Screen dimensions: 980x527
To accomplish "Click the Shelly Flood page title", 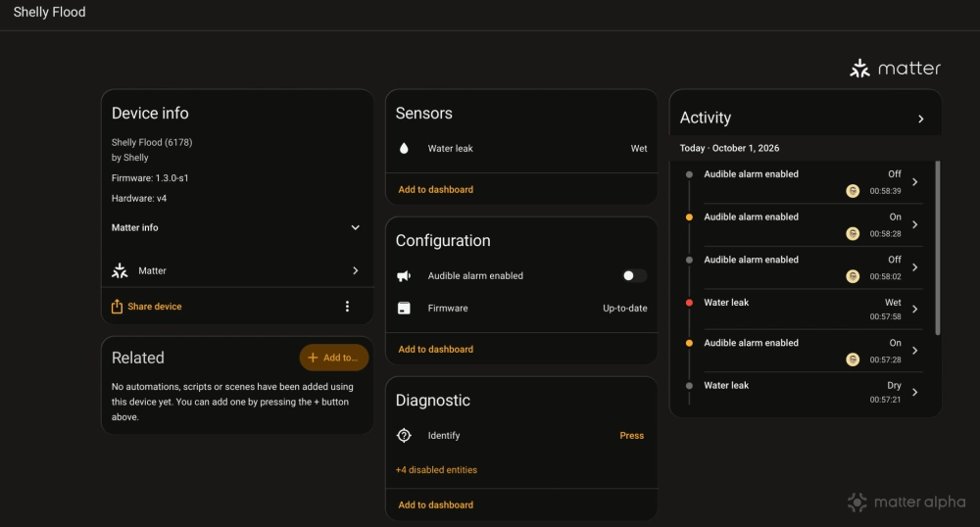I will tap(49, 12).
